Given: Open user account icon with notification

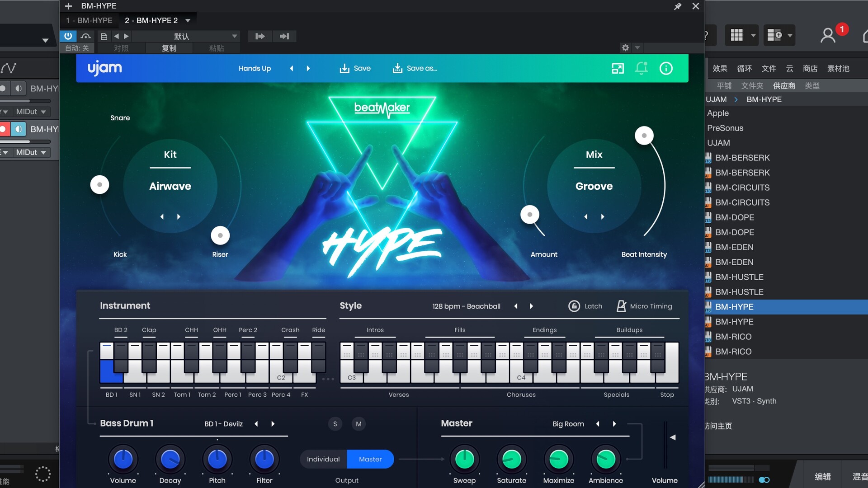Looking at the screenshot, I should pos(828,35).
